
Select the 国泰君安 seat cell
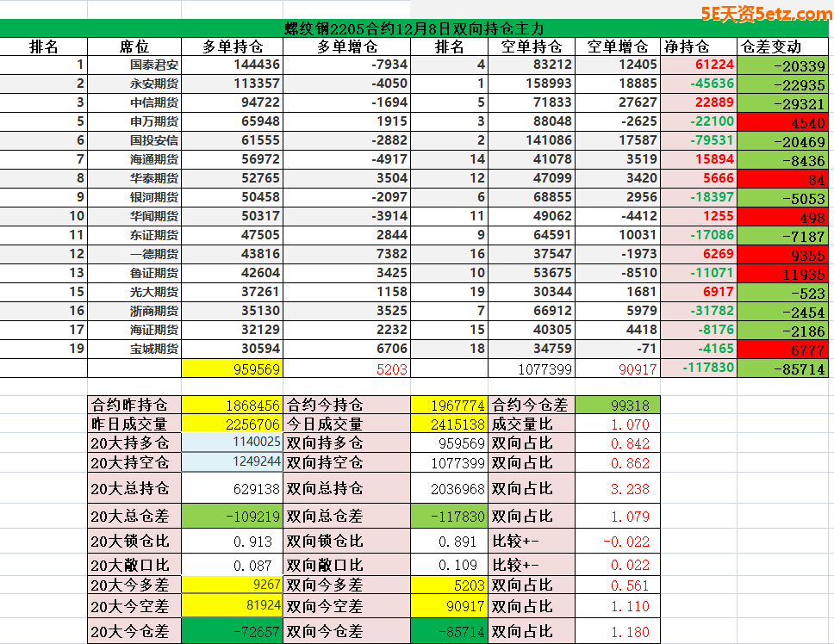click(154, 65)
